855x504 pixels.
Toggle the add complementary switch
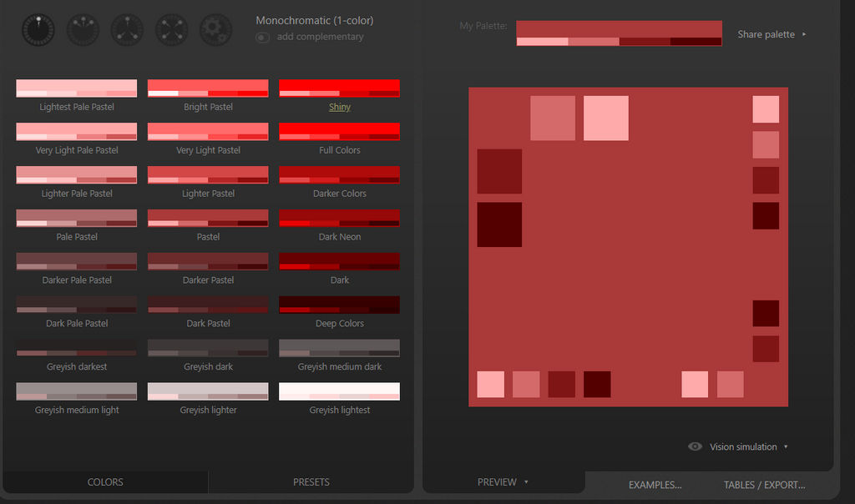pyautogui.click(x=262, y=37)
